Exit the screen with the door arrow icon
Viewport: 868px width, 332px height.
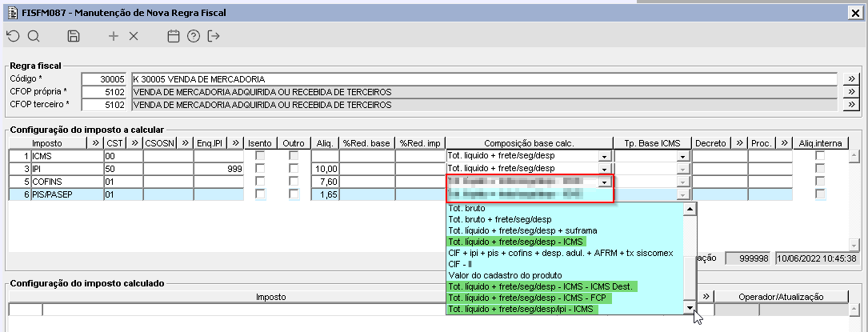click(x=214, y=37)
